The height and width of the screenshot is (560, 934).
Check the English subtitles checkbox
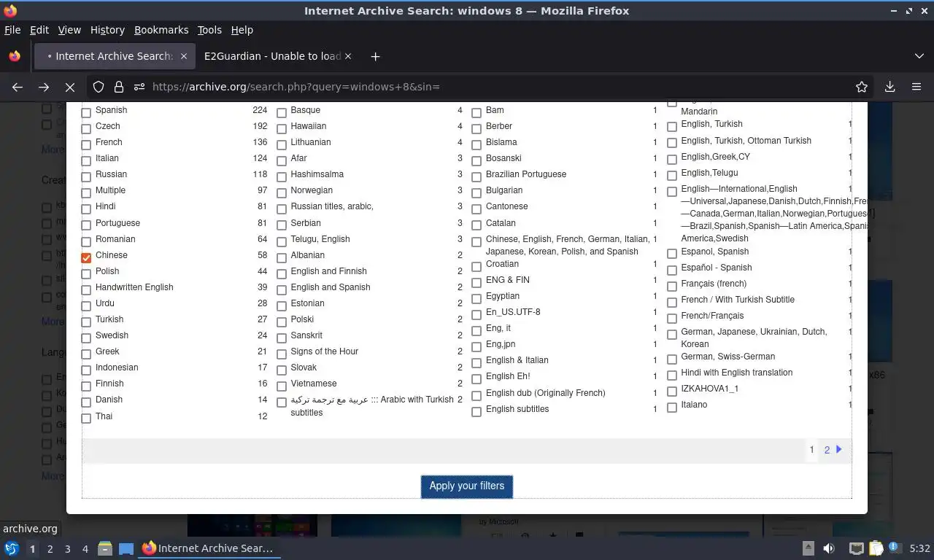476,411
